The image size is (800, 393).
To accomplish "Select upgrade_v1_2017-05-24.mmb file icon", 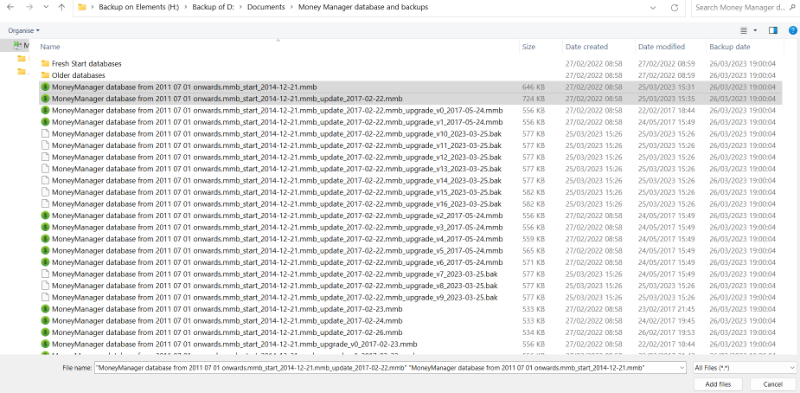I will click(x=45, y=122).
